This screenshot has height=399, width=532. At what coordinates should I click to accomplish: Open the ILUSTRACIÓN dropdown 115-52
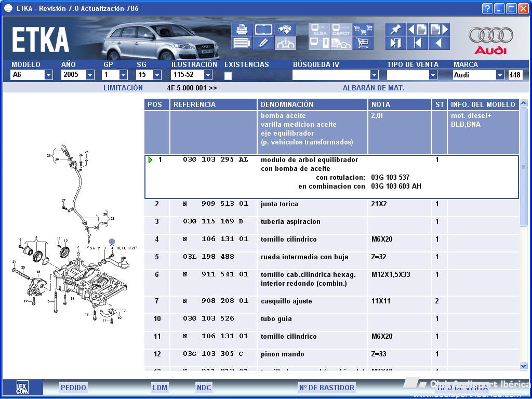208,75
